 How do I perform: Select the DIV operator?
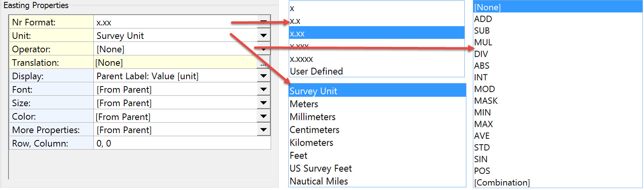point(481,54)
